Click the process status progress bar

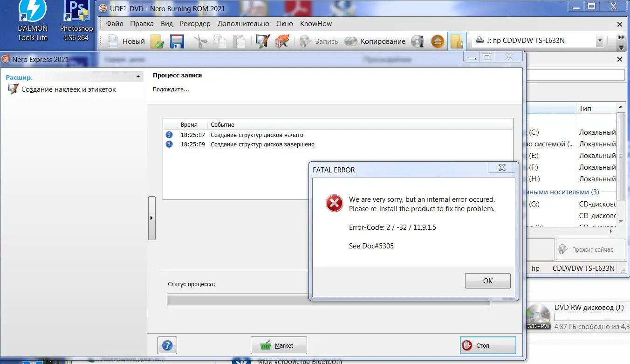(328, 300)
